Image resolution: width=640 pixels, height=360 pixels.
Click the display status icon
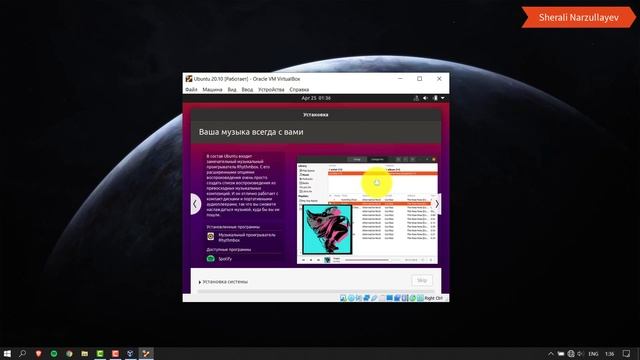pyautogui.click(x=389, y=298)
